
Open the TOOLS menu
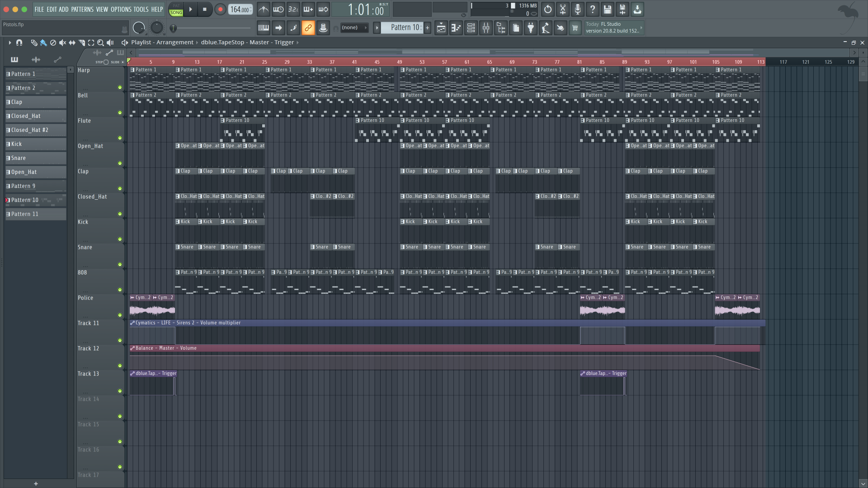pyautogui.click(x=141, y=9)
